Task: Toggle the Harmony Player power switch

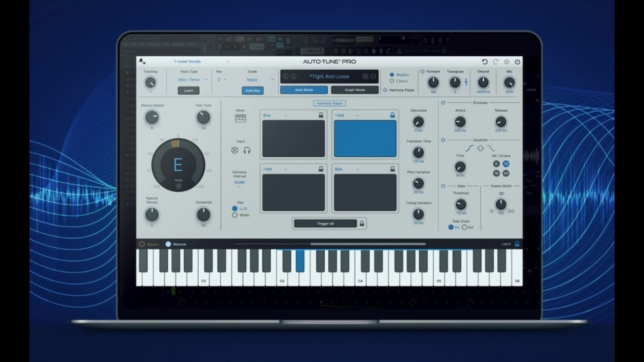Action: (385, 90)
